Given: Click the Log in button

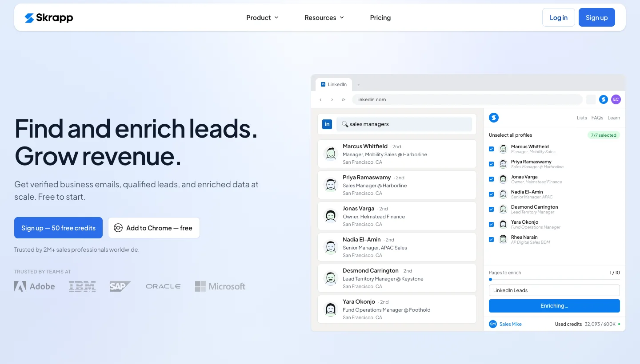Looking at the screenshot, I should click(559, 17).
